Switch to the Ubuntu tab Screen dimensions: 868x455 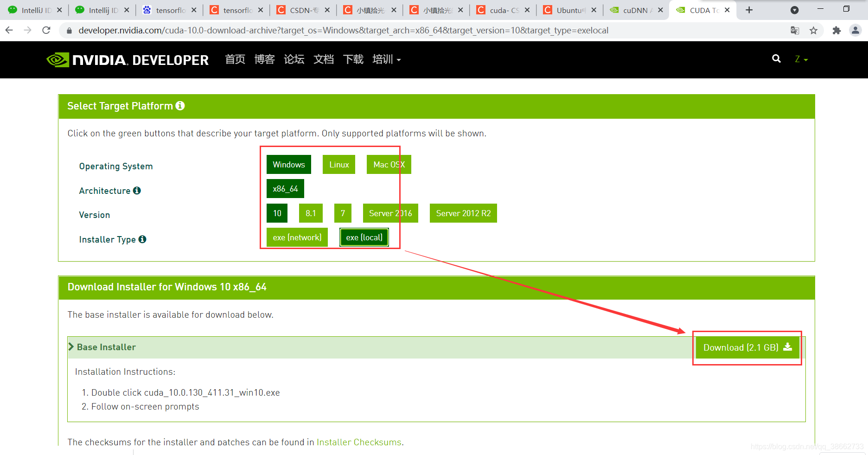coord(569,10)
